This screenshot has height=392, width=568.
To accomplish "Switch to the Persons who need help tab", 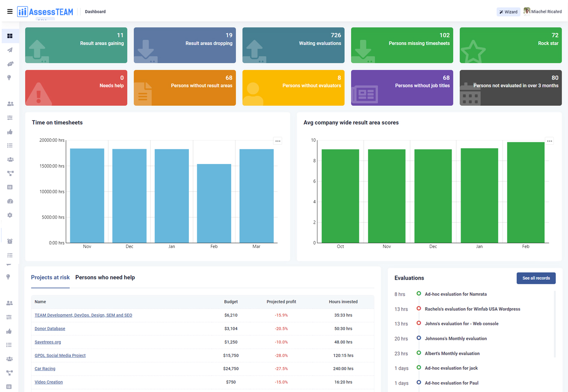I will pos(105,277).
